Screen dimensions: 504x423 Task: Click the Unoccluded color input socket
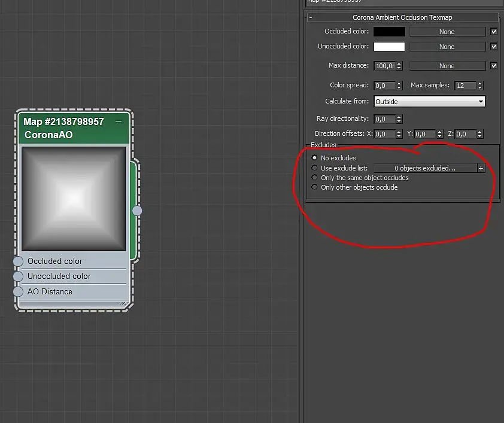pyautogui.click(x=19, y=276)
